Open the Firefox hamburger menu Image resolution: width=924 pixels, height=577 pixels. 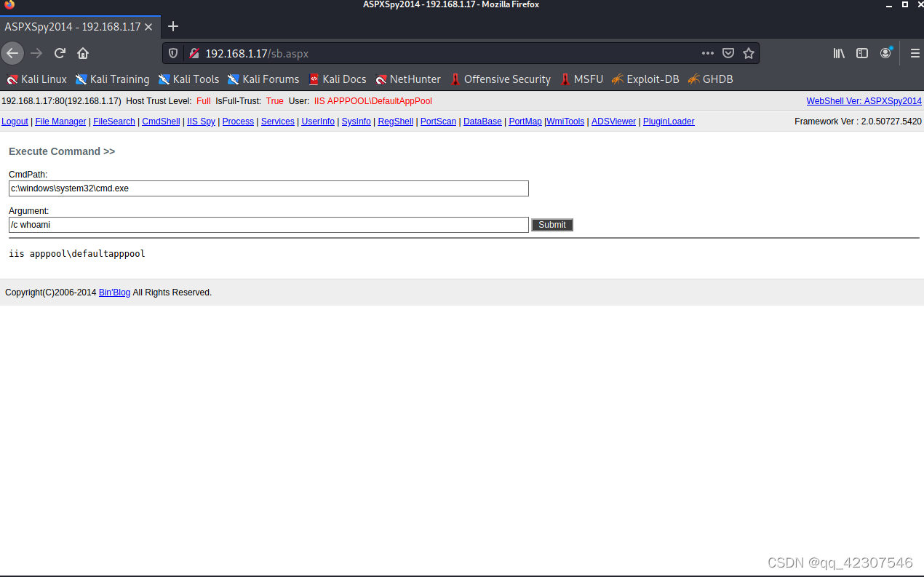coord(915,53)
